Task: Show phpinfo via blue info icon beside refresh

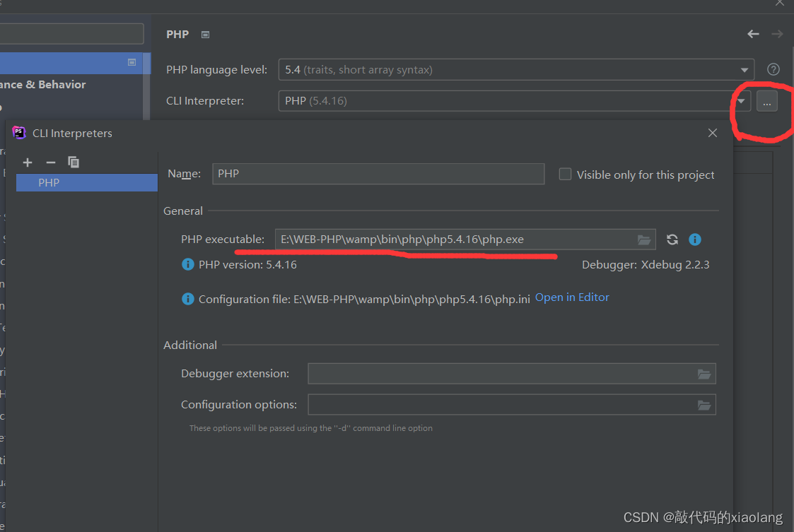Action: pos(695,240)
